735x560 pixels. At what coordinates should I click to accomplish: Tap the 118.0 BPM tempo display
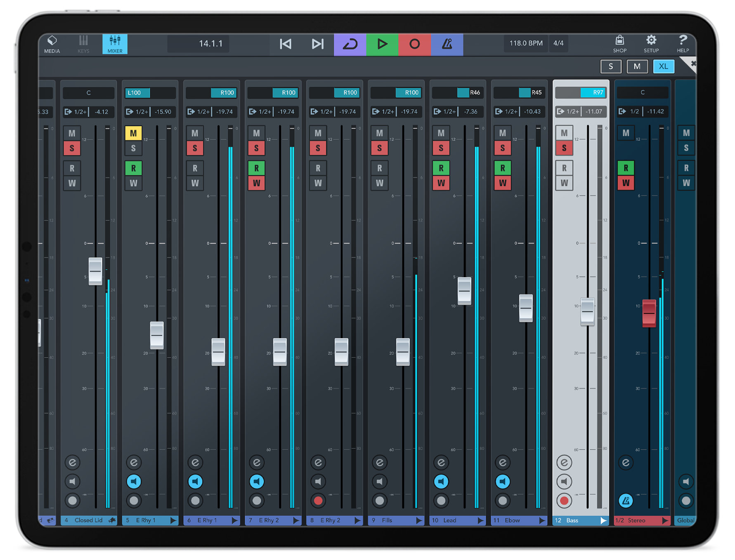click(526, 43)
